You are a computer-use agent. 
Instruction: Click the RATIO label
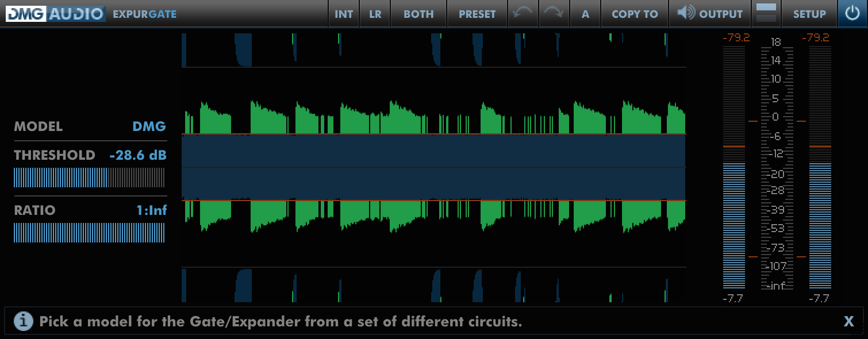pos(34,210)
